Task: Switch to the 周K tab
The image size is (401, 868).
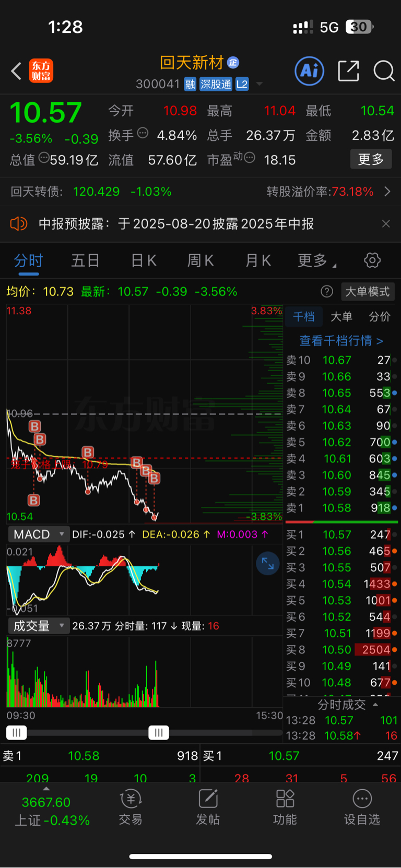Action: pos(200,260)
